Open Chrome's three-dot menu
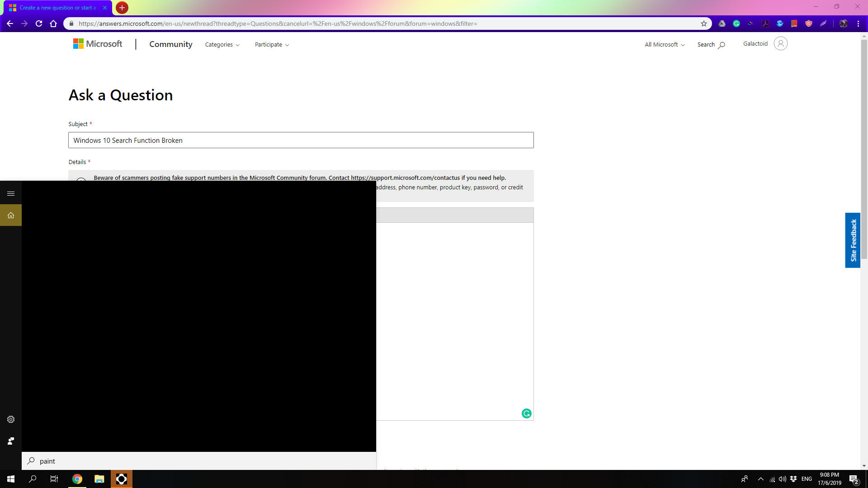The width and height of the screenshot is (868, 488). click(859, 23)
